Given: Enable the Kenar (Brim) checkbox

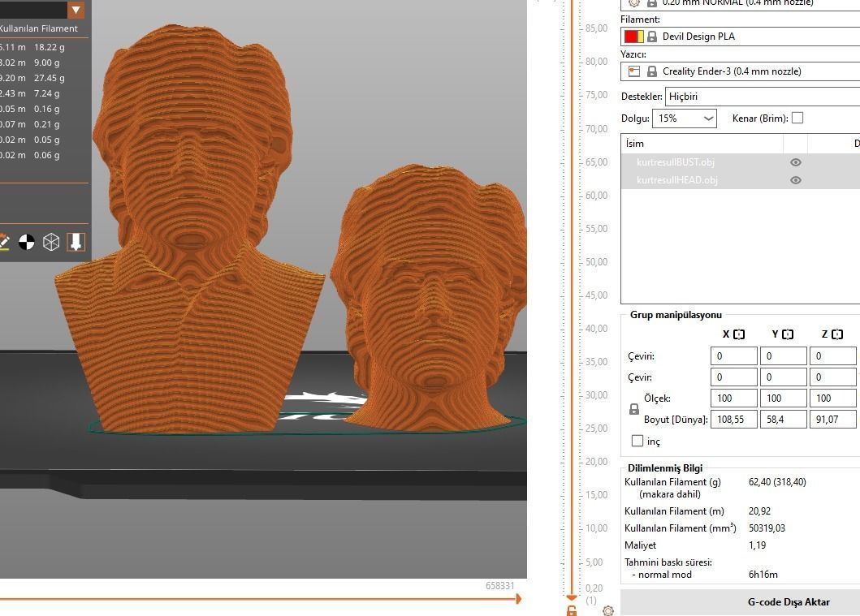Looking at the screenshot, I should coord(797,118).
